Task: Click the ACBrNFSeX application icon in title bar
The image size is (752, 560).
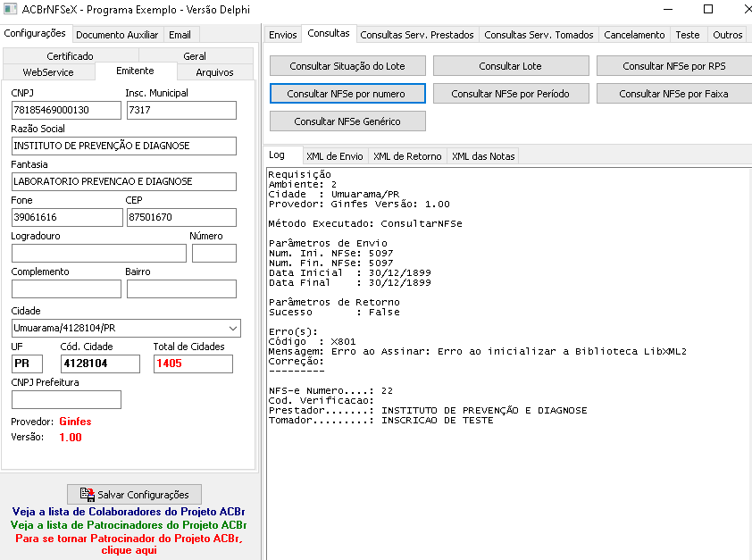Action: click(10, 9)
